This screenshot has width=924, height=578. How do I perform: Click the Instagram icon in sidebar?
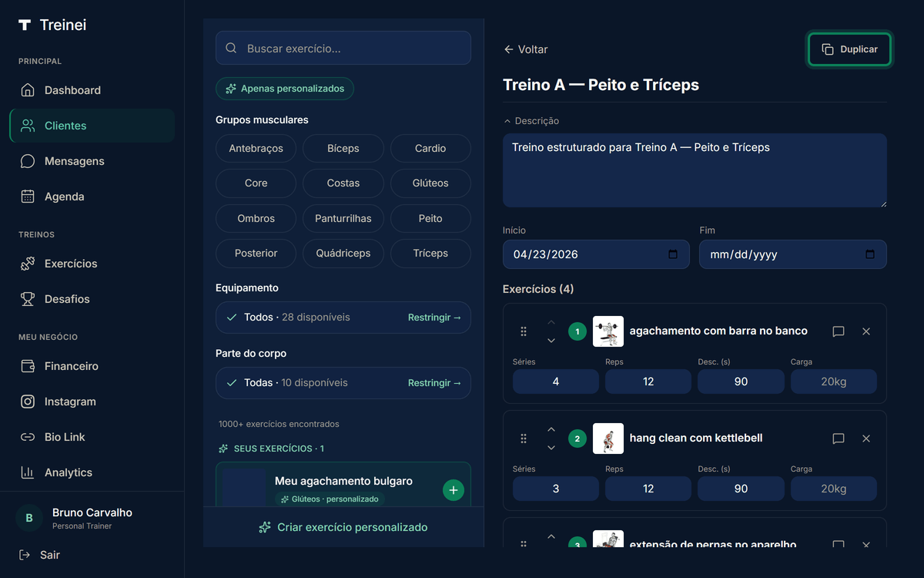pyautogui.click(x=28, y=402)
